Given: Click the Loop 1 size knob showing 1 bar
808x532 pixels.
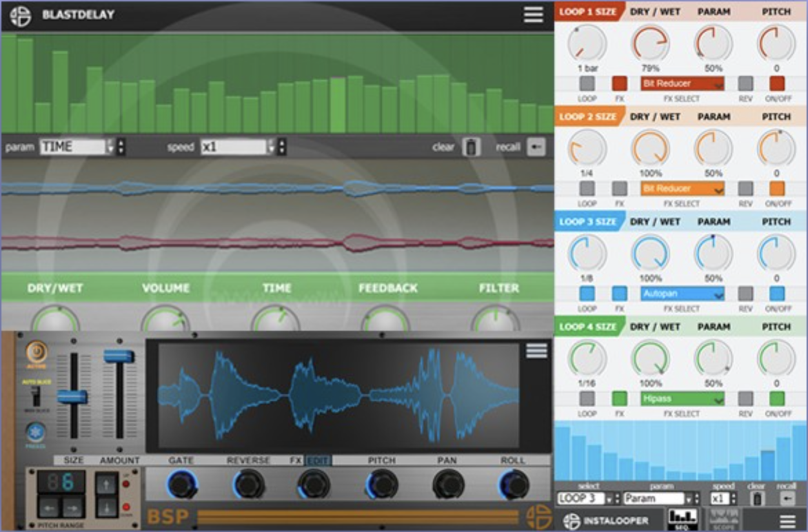Looking at the screenshot, I should [x=587, y=44].
